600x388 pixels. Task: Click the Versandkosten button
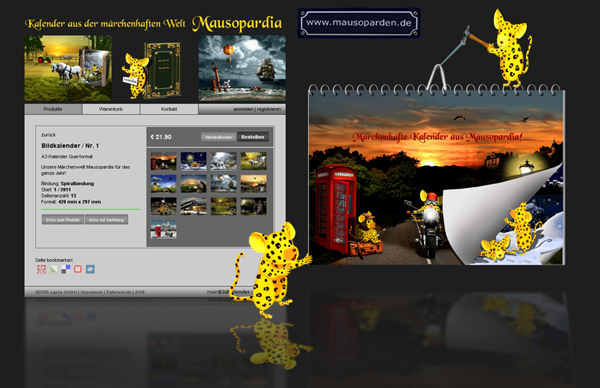pos(218,137)
